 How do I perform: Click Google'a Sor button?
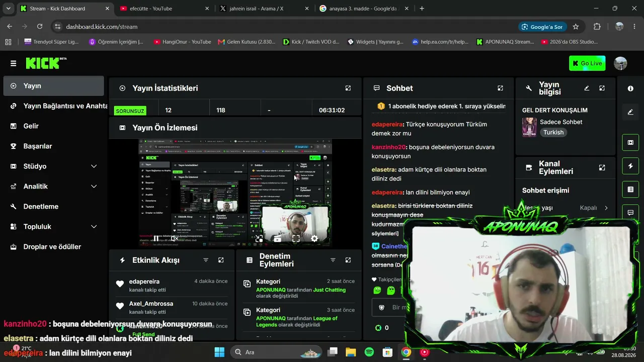(x=542, y=27)
